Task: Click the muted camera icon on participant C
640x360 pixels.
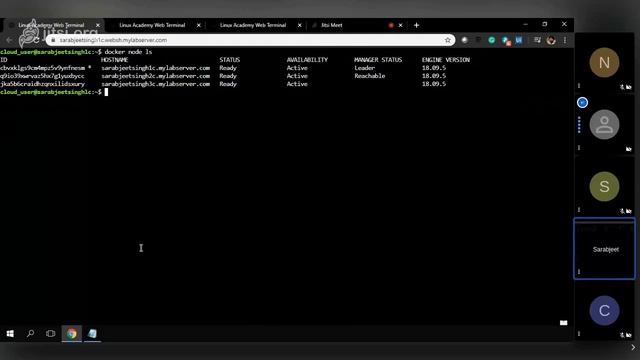Action: 629,335
